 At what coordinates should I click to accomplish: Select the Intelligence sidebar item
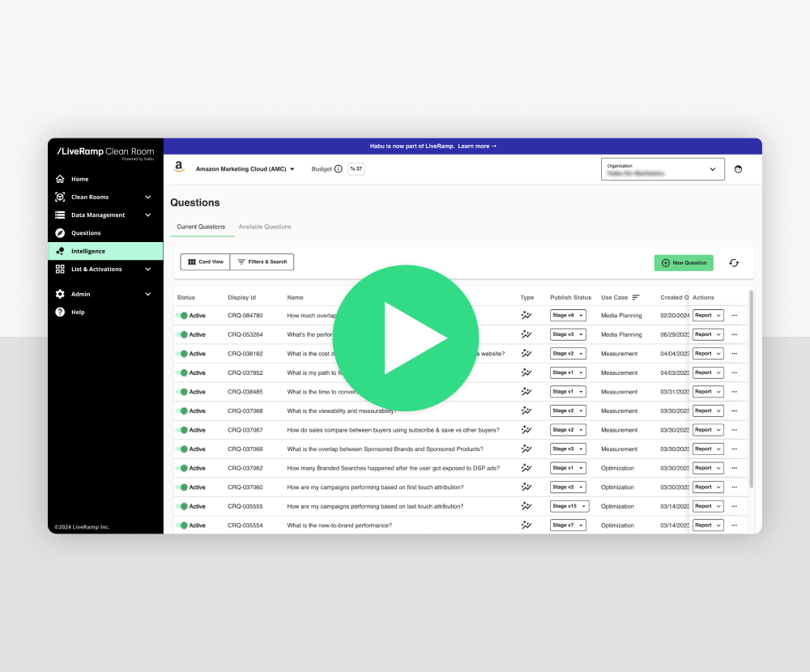coord(105,251)
